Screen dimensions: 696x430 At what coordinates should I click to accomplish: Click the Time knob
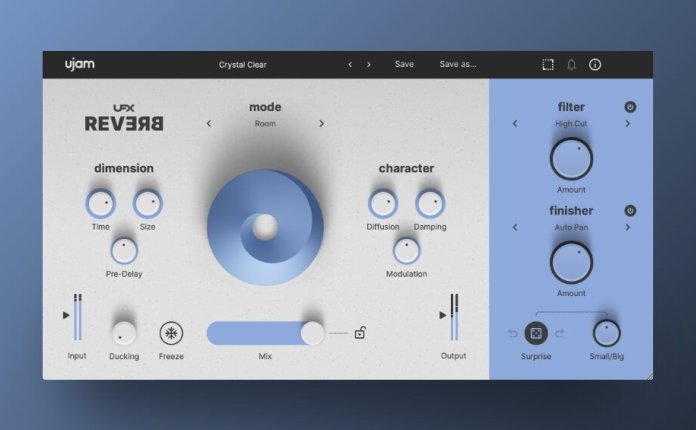(100, 204)
